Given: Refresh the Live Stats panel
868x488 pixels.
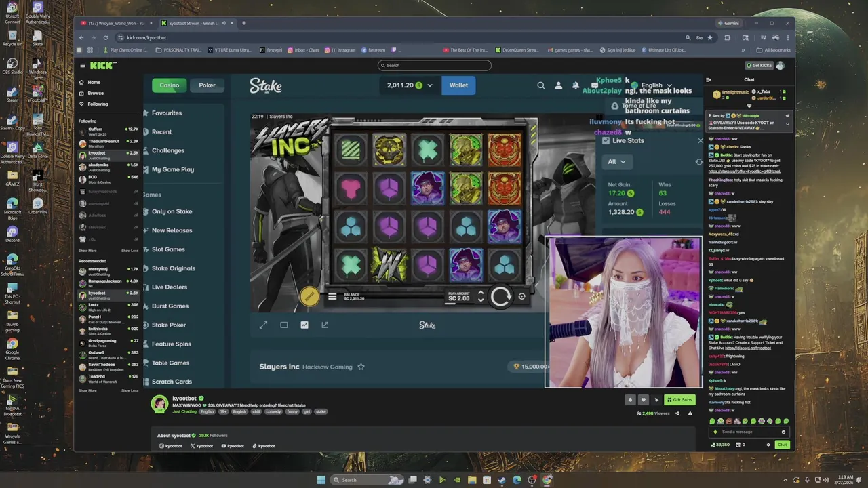Looking at the screenshot, I should click(699, 162).
